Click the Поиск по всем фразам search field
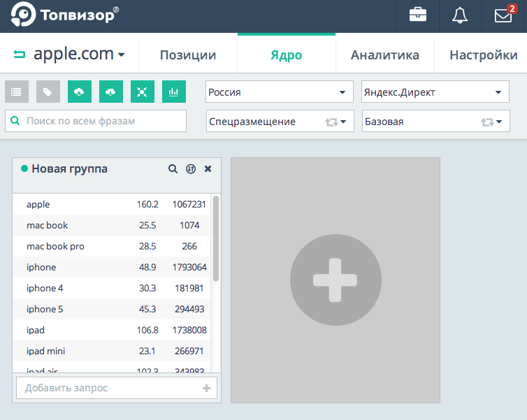This screenshot has height=420, width=527. click(x=96, y=121)
